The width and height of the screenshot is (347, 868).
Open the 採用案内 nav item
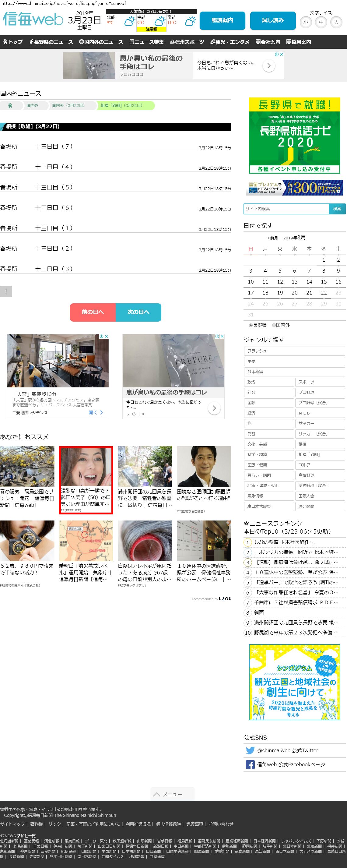coord(299,42)
